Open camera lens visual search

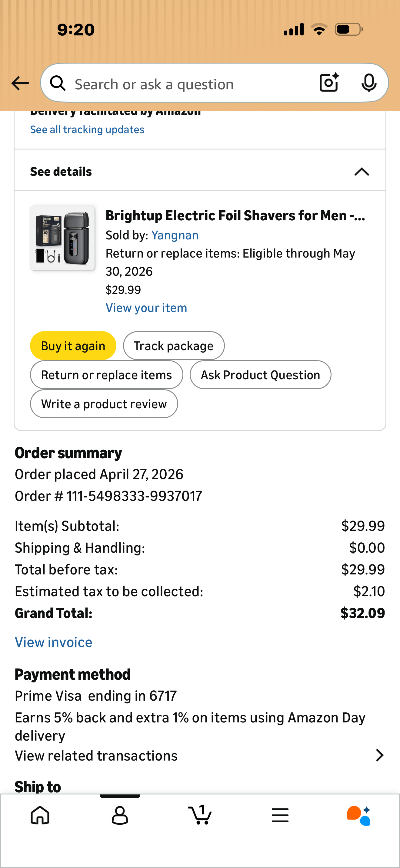coord(329,83)
